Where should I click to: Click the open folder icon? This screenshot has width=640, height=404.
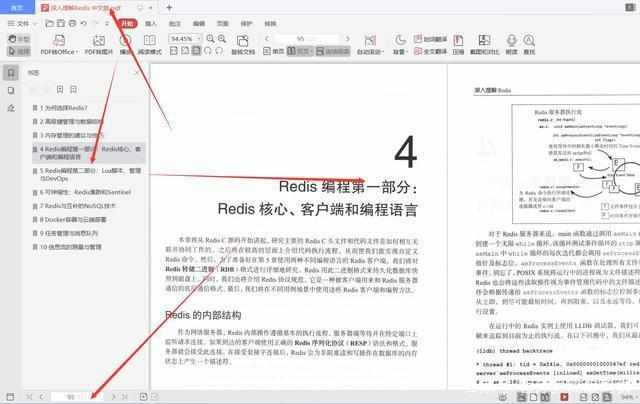click(x=49, y=24)
